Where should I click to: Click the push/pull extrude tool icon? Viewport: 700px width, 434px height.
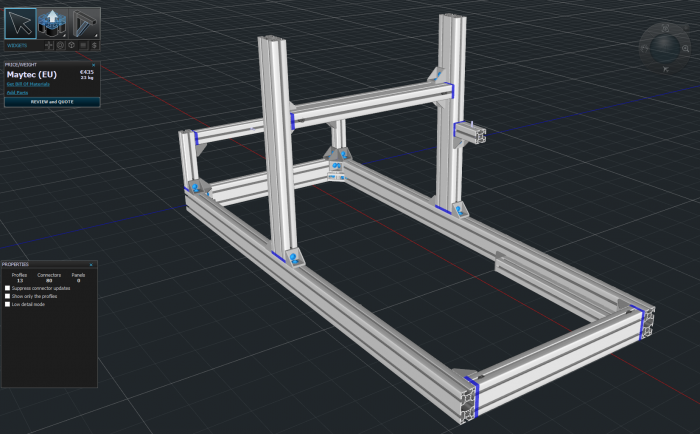point(52,23)
